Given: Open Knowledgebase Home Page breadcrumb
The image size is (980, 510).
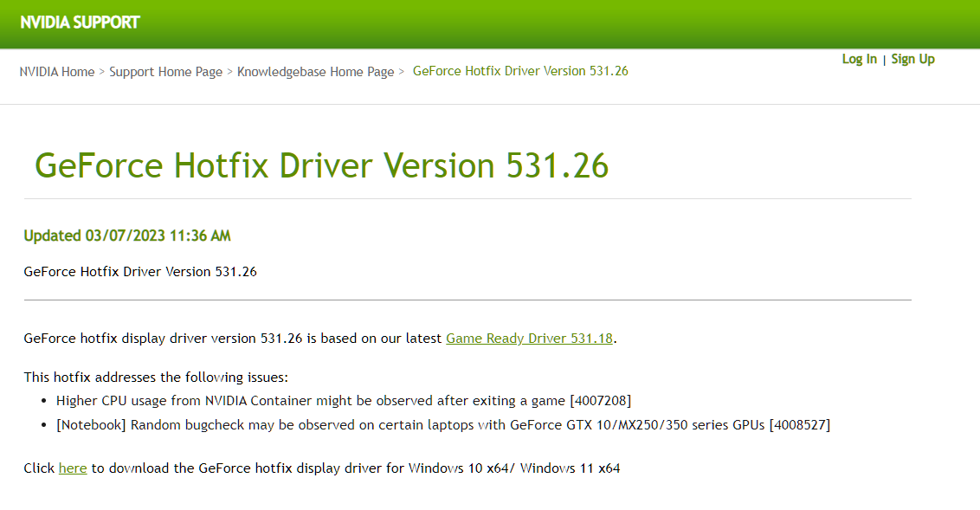Looking at the screenshot, I should pos(316,72).
